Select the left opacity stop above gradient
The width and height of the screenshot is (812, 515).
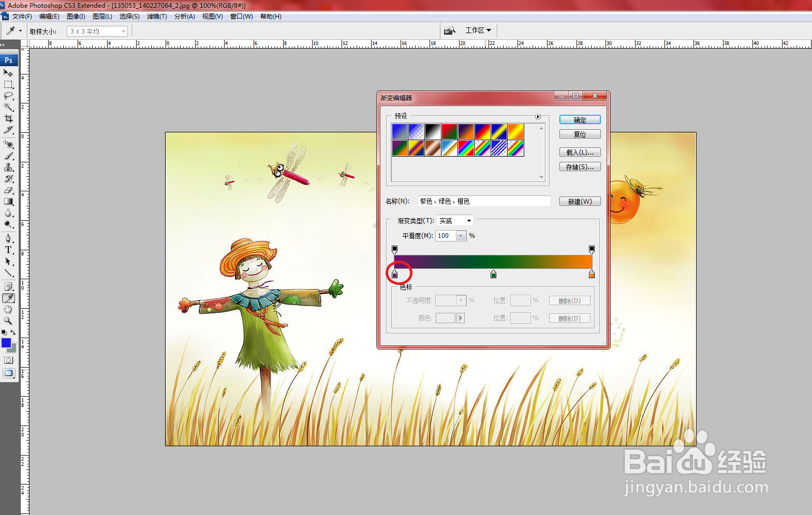(x=395, y=250)
